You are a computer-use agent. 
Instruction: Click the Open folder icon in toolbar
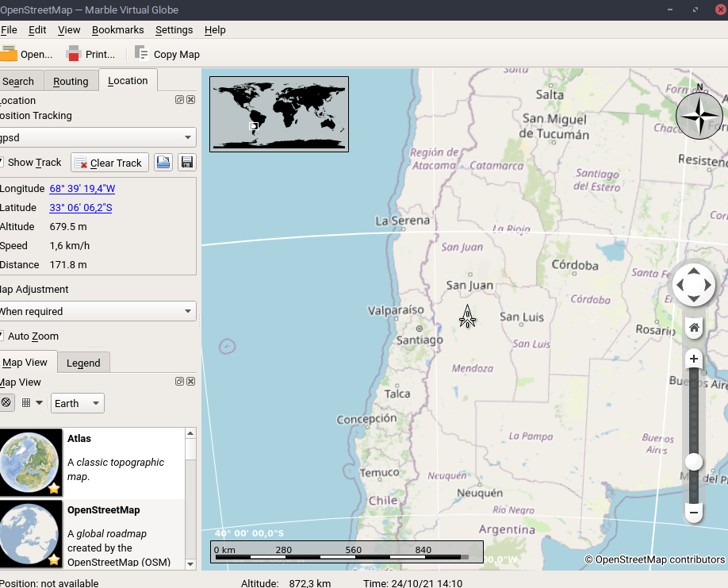[8, 54]
